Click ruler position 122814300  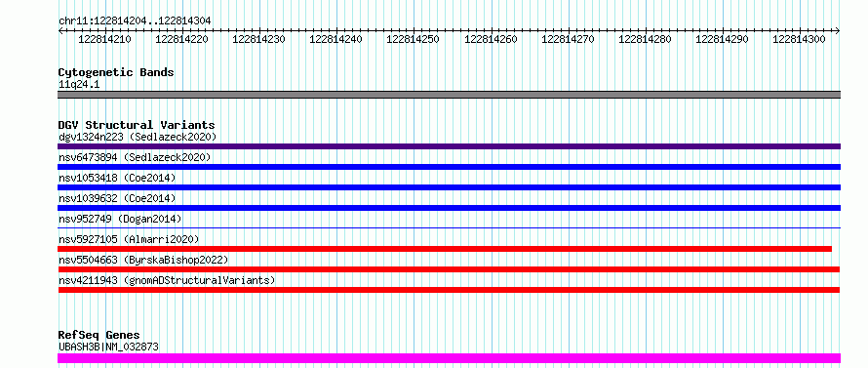(x=799, y=39)
